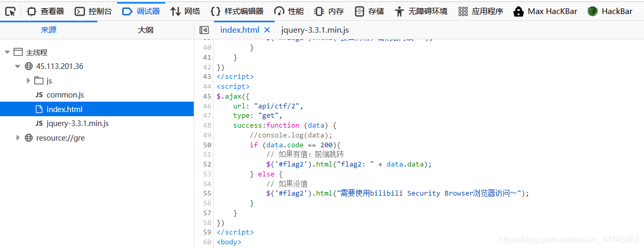The height and width of the screenshot is (249, 644).
Task: Open the 无障碍环境 accessibility tab
Action: coord(421,11)
